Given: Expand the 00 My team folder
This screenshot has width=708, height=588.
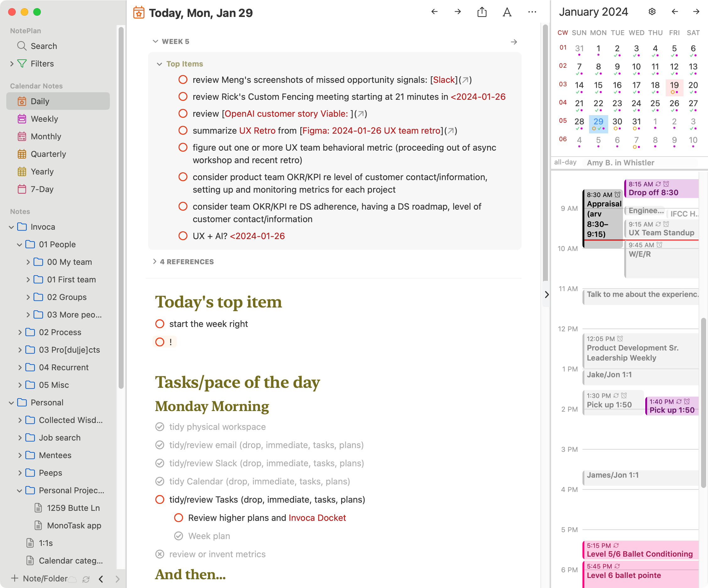Looking at the screenshot, I should [28, 262].
